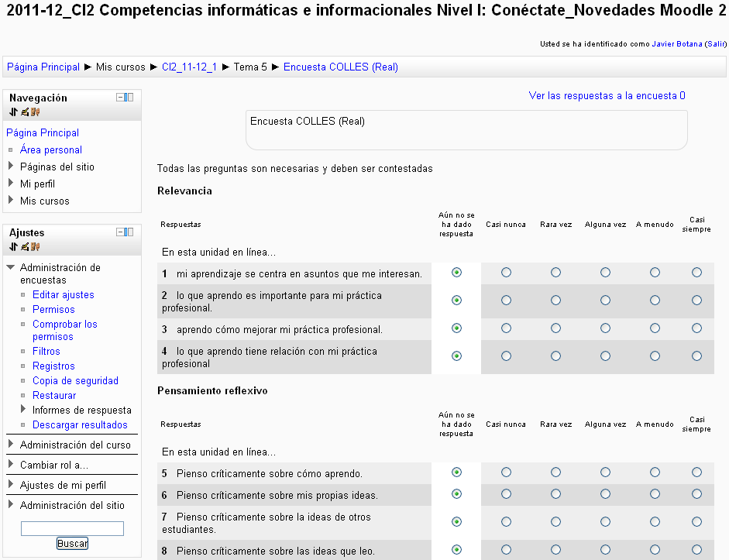Click question 1 text 'mi aprendizaje se centra...'
This screenshot has width=729, height=560.
(299, 273)
